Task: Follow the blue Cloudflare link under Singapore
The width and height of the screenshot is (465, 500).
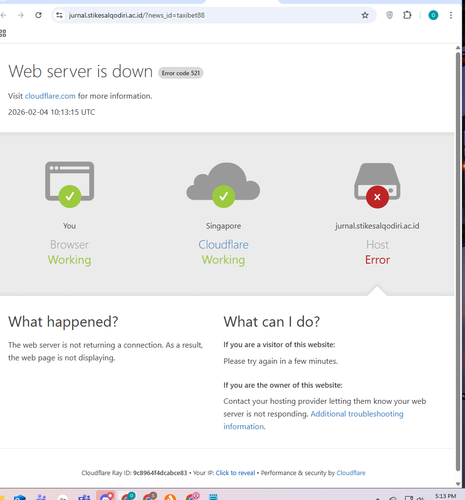Action: 223,245
